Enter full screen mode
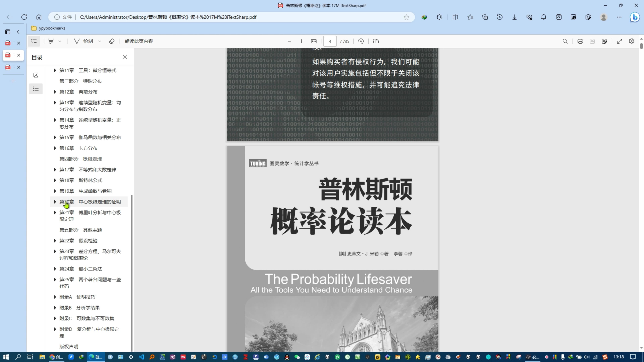Viewport: 644px width, 362px height. 620,41
